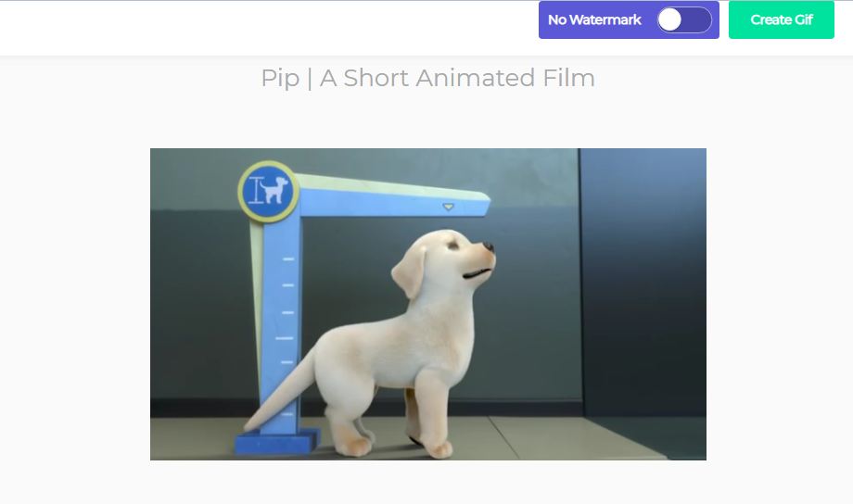Click the Create Gif button
This screenshot has height=504, width=853.
(782, 19)
